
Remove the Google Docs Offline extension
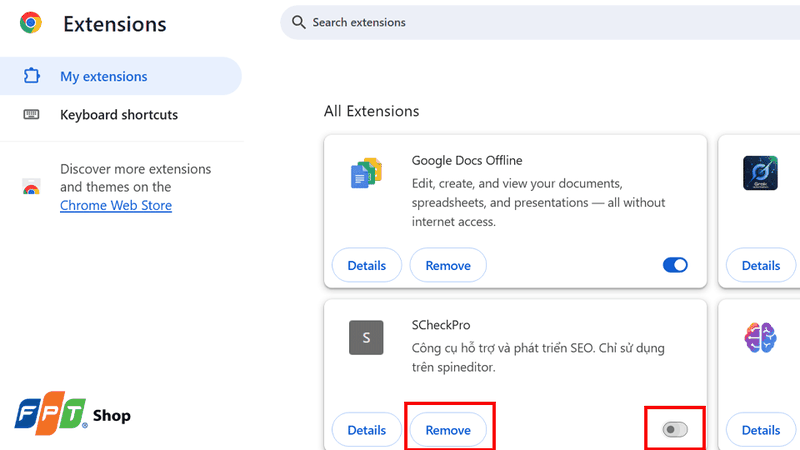point(448,265)
